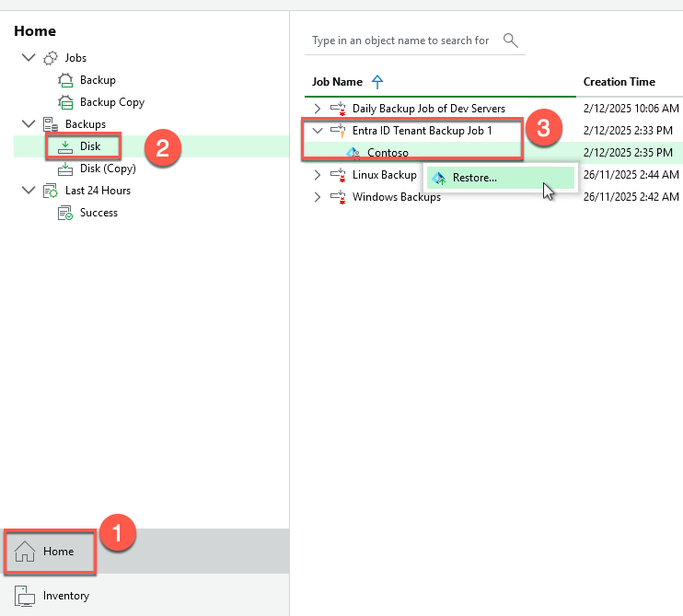Click the magnifying glass search icon
Viewport: 683px width, 616px height.
[511, 41]
